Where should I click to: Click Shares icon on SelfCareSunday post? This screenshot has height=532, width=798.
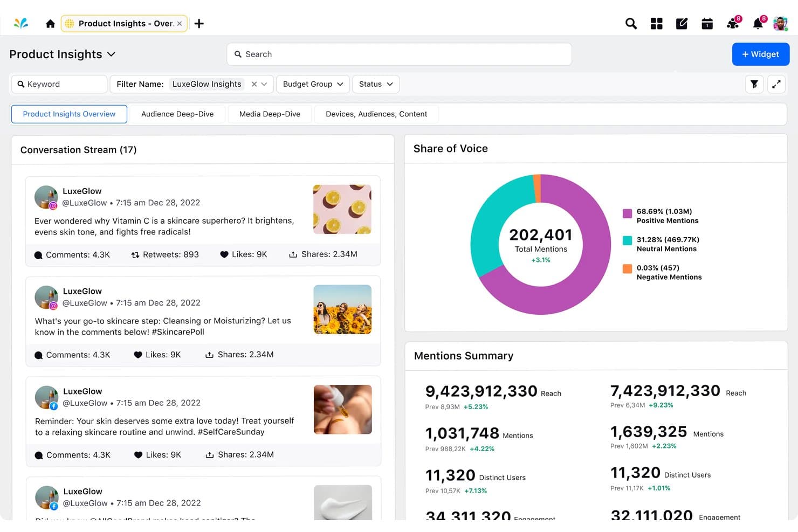pos(210,455)
